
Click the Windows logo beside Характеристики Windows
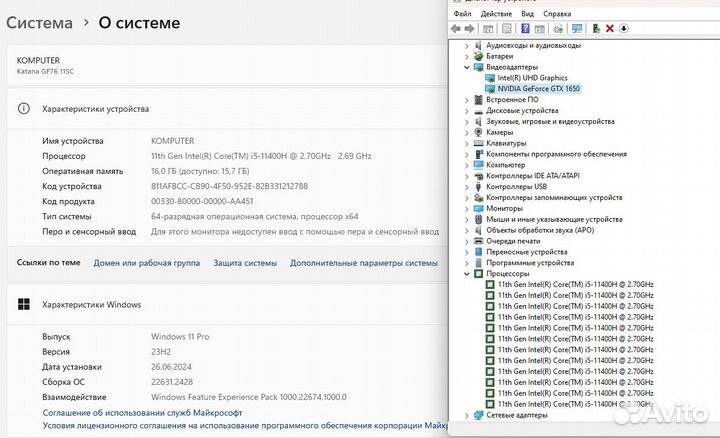pyautogui.click(x=23, y=305)
